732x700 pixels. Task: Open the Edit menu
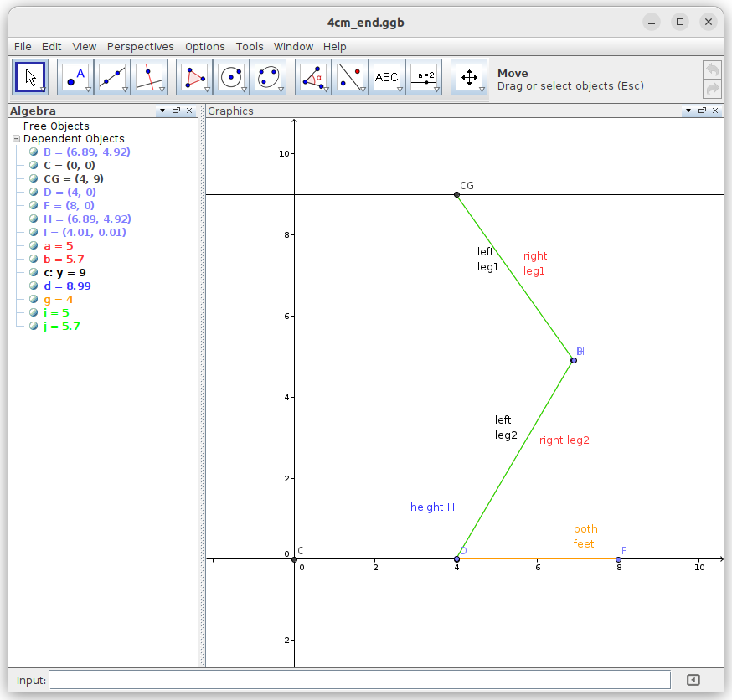point(51,47)
